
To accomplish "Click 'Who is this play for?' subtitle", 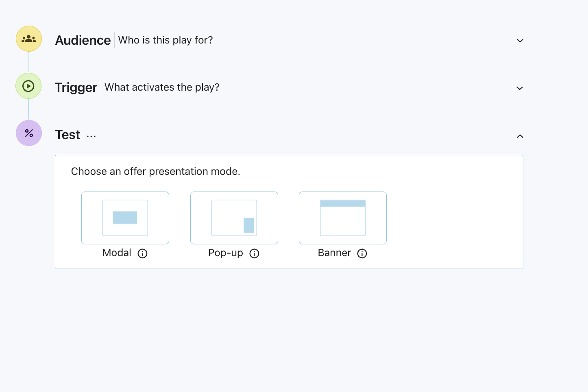I will 166,40.
